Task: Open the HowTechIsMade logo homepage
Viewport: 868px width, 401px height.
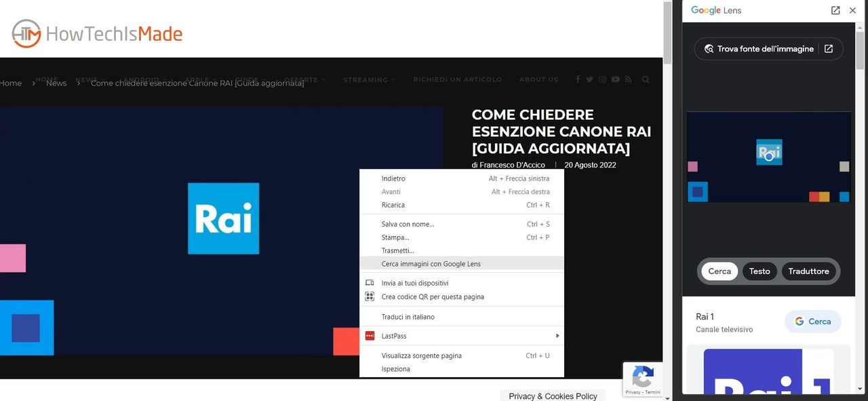Action: [97, 33]
